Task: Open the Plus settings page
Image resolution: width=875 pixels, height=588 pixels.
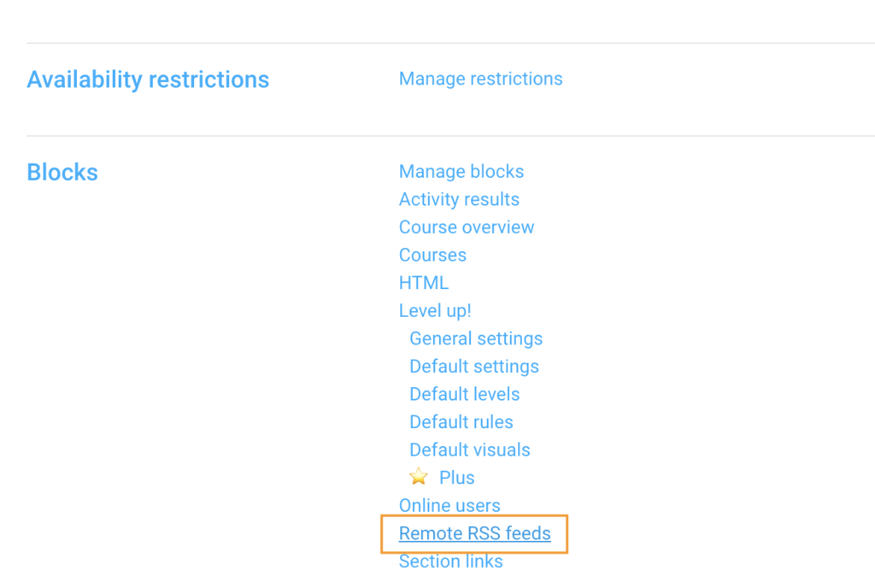Action: [456, 478]
